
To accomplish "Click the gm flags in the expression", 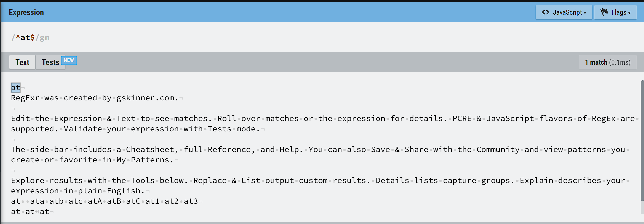I will [45, 38].
